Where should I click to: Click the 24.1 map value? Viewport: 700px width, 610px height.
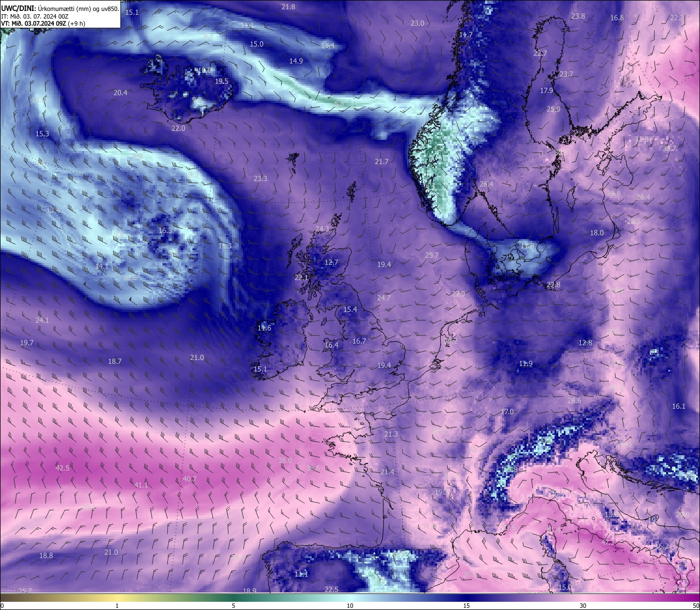(x=42, y=320)
